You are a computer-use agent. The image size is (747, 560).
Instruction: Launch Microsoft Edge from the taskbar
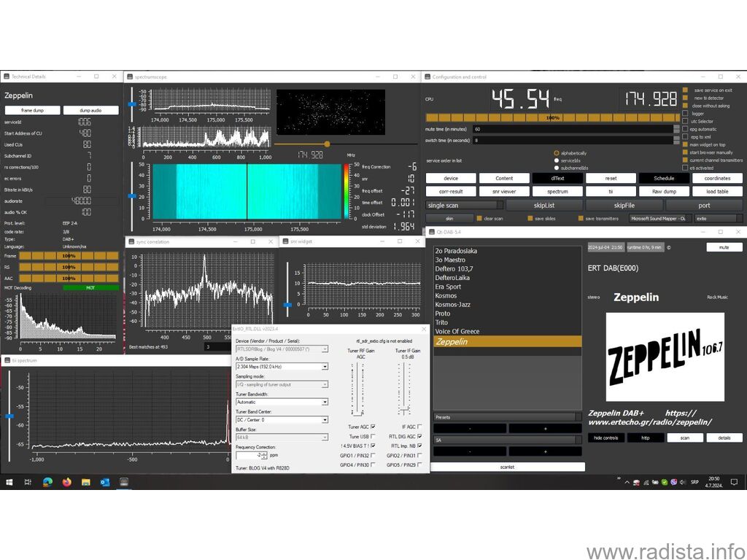[x=47, y=482]
